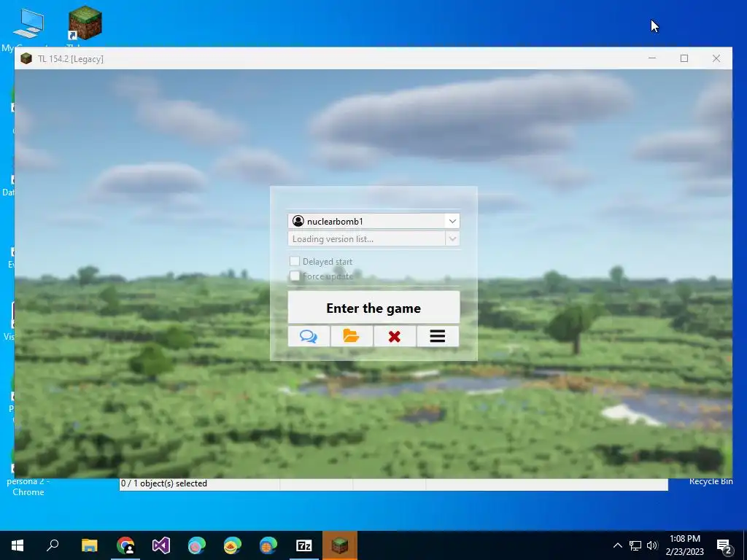
Task: Click the account avatar icon beside nuclearbomb1
Action: click(298, 221)
